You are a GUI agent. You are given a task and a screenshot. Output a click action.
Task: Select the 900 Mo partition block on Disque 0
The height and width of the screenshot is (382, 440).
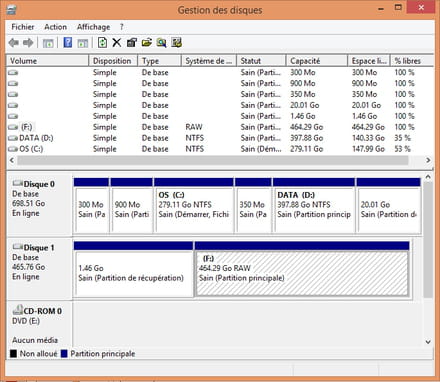click(x=132, y=206)
